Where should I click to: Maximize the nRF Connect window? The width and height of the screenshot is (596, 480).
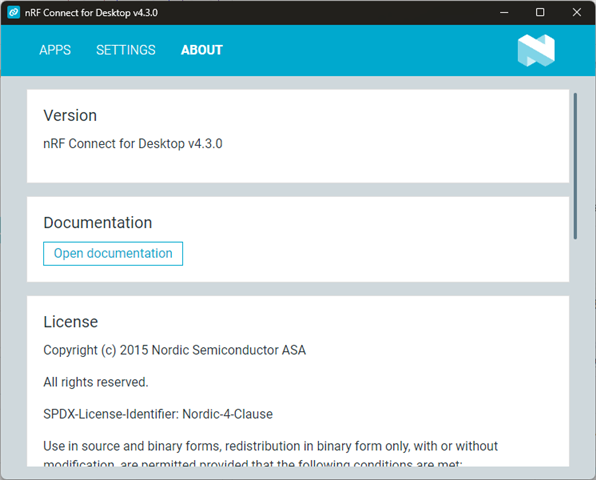(x=540, y=13)
